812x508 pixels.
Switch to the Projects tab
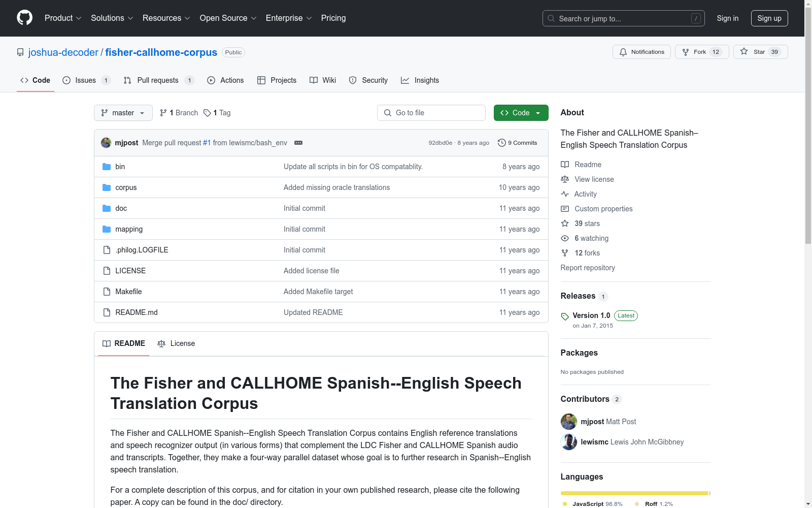[x=277, y=80]
